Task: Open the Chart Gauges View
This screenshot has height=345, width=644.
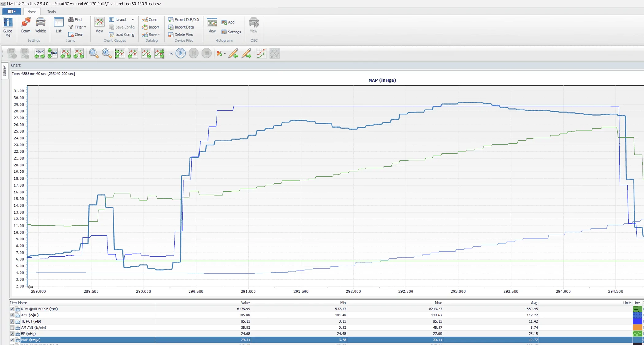Action: click(99, 25)
